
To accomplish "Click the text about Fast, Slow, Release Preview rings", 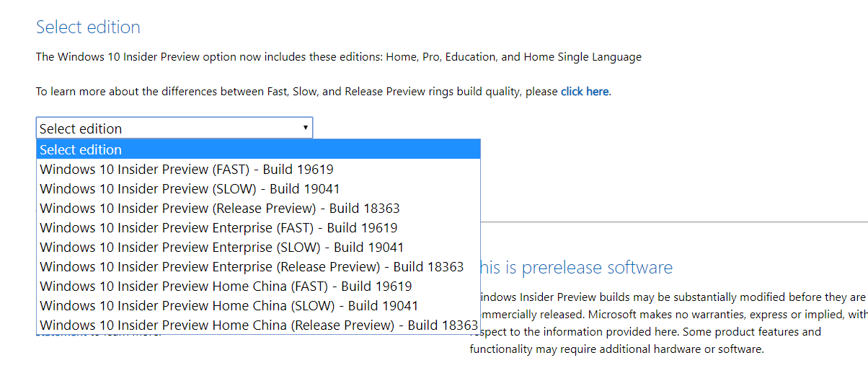I will point(297,92).
